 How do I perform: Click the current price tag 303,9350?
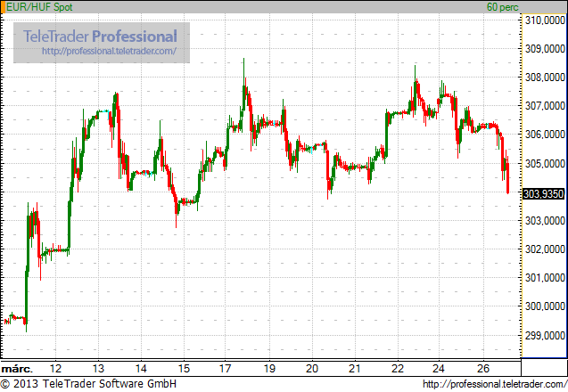(x=544, y=193)
